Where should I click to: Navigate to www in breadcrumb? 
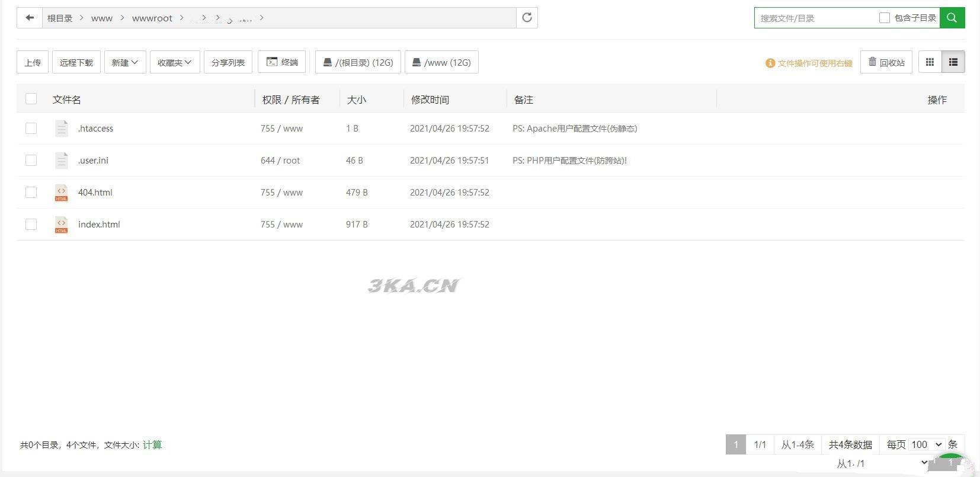click(x=102, y=18)
